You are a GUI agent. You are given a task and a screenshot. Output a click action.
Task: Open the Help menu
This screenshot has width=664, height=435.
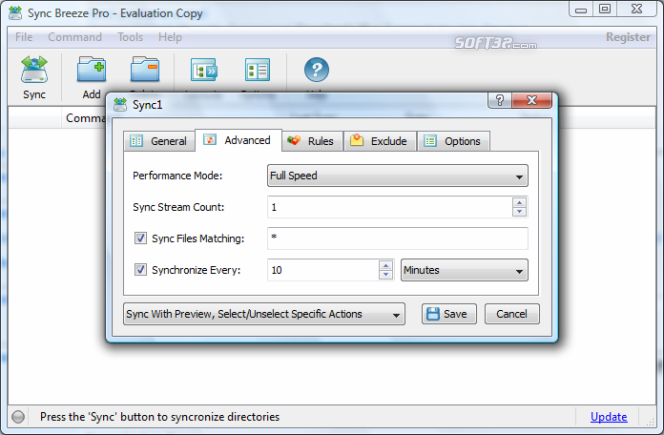(170, 37)
